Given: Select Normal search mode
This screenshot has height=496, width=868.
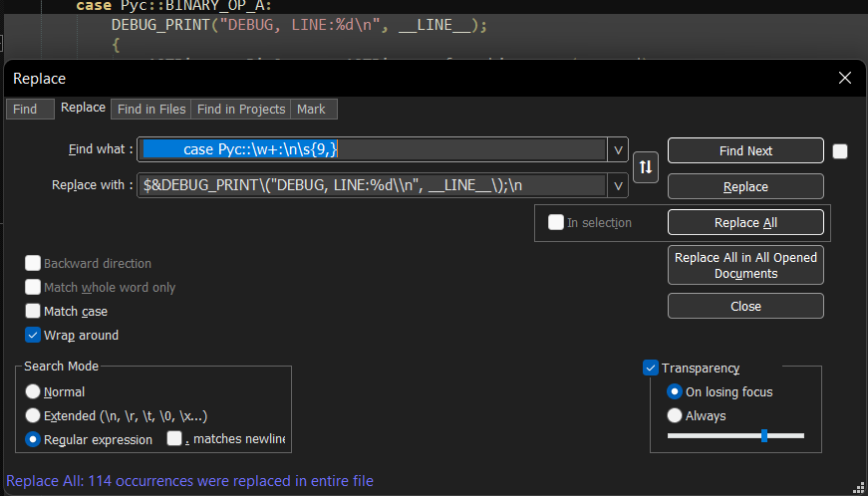Looking at the screenshot, I should [33, 392].
